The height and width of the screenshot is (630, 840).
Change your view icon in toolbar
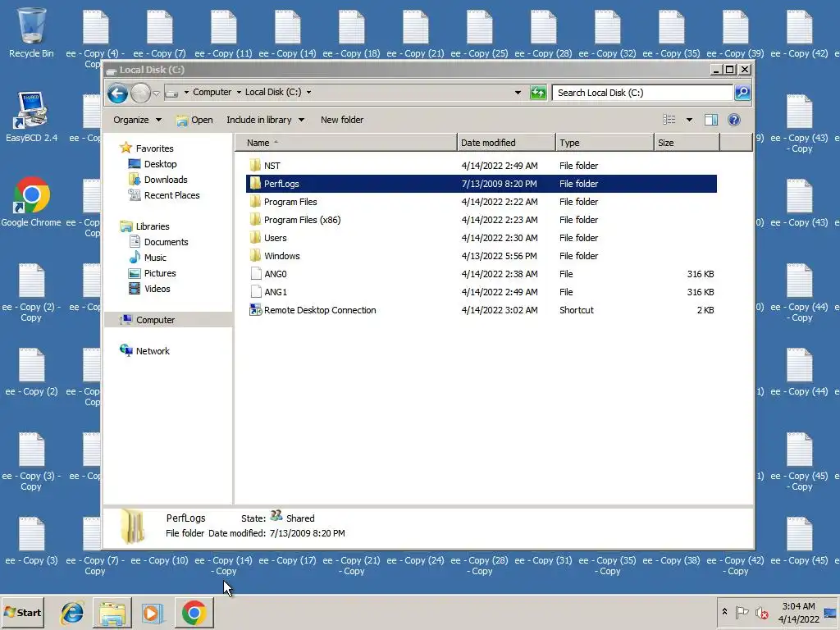[x=669, y=120]
